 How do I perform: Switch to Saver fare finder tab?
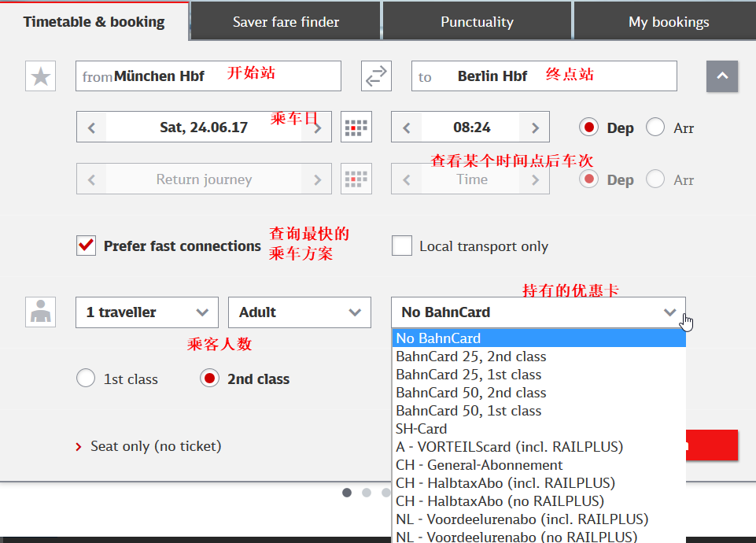tap(286, 22)
